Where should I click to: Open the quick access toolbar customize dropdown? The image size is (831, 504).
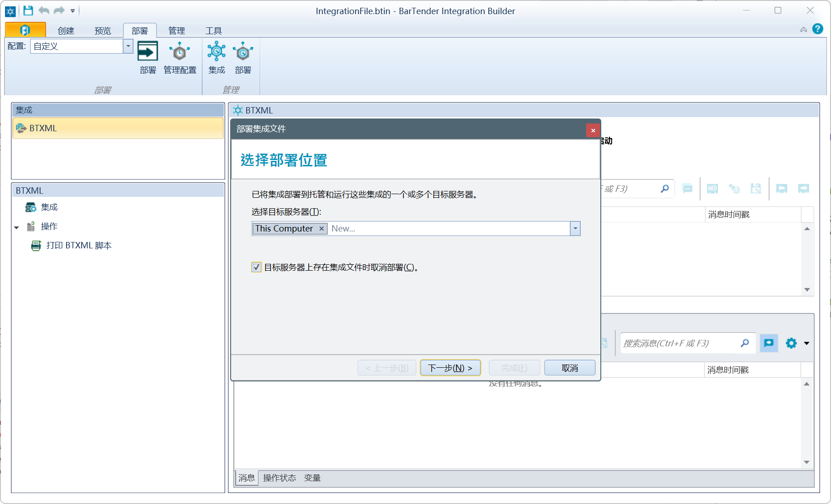tap(72, 11)
